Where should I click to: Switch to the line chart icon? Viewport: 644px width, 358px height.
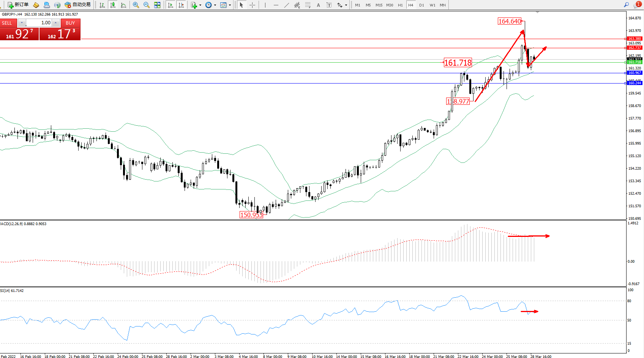(123, 5)
